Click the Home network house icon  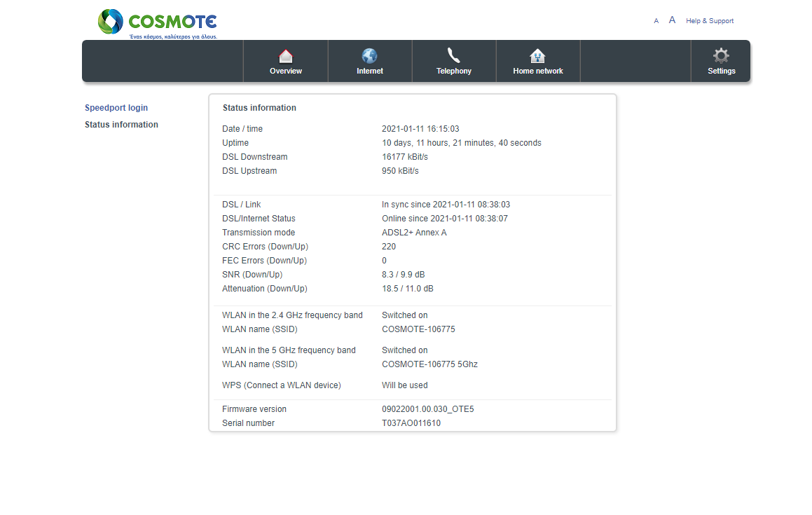pyautogui.click(x=537, y=56)
